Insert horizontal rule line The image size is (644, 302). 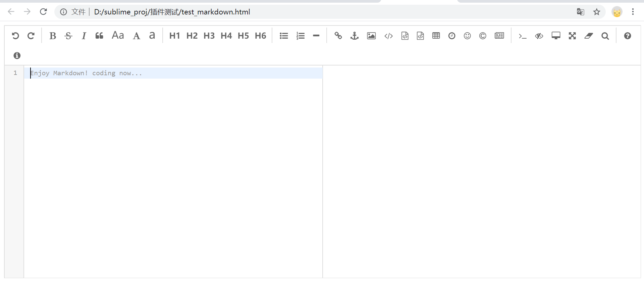coord(316,36)
